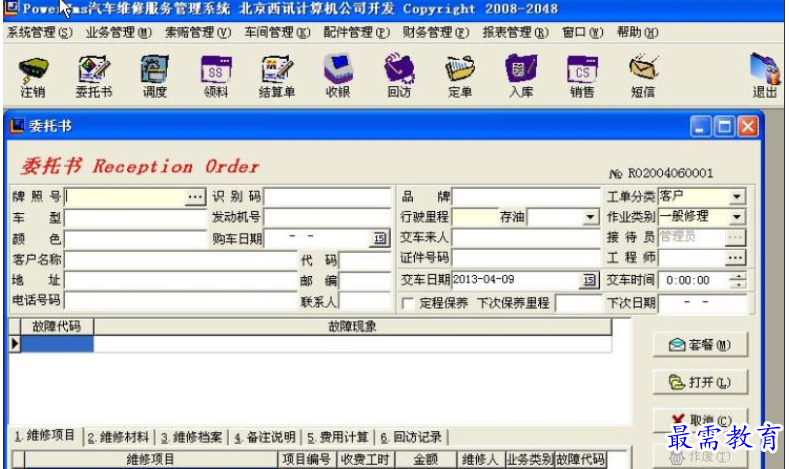Open the 定单 order toolbar icon
789x469 pixels.
pos(460,77)
